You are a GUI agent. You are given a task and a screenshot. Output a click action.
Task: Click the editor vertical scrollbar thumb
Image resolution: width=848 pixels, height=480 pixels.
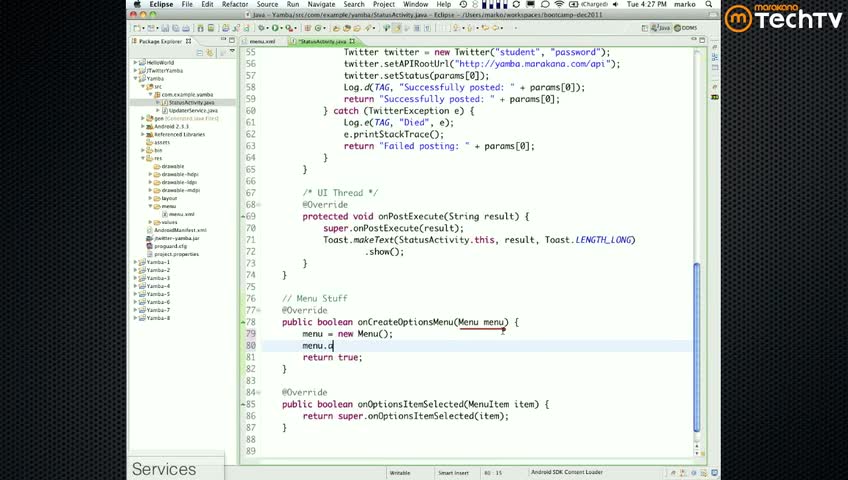point(697,347)
